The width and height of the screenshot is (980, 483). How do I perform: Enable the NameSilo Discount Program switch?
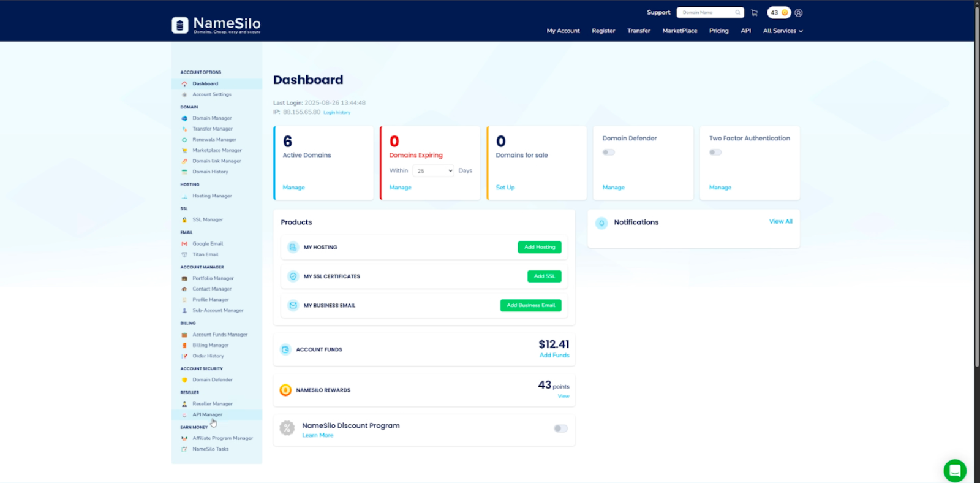560,428
